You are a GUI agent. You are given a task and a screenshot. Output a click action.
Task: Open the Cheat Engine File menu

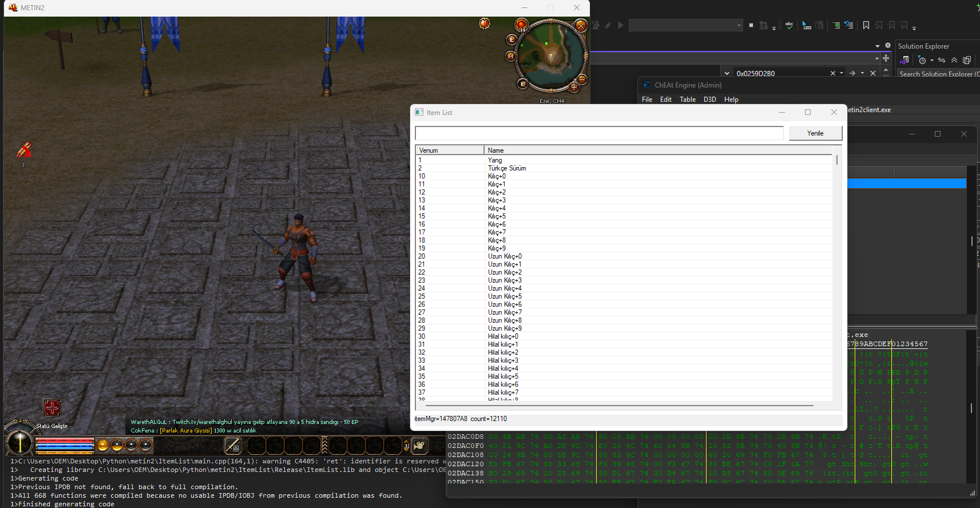coord(647,100)
